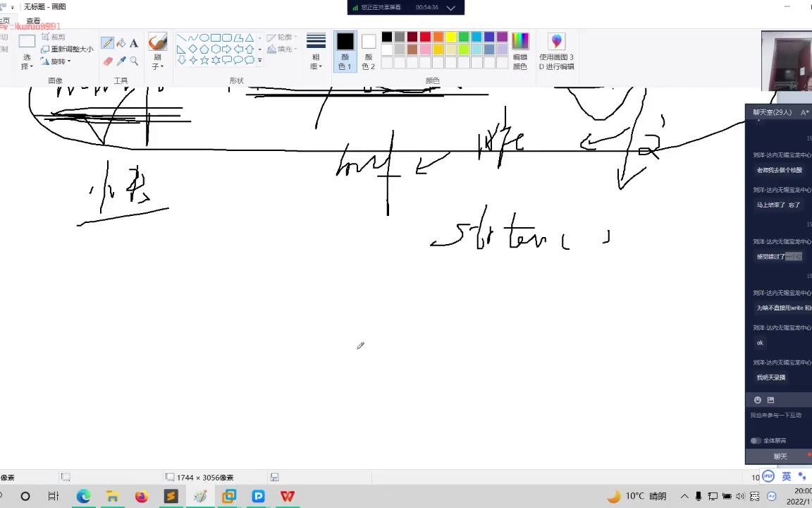This screenshot has width=812, height=508.
Task: Show hidden system tray icons
Action: tap(684, 496)
